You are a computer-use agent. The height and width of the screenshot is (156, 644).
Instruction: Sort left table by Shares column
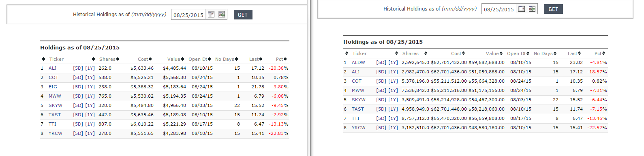[109, 59]
